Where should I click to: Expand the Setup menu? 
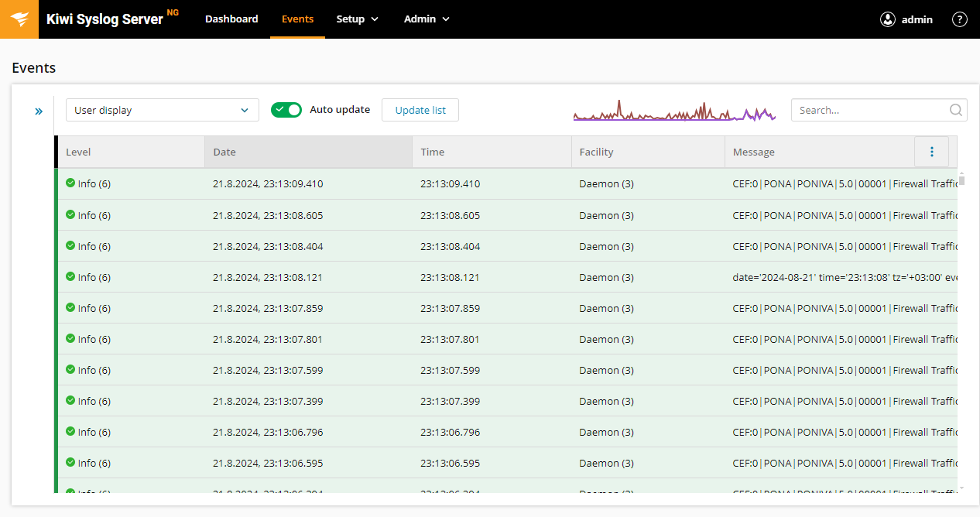point(358,19)
